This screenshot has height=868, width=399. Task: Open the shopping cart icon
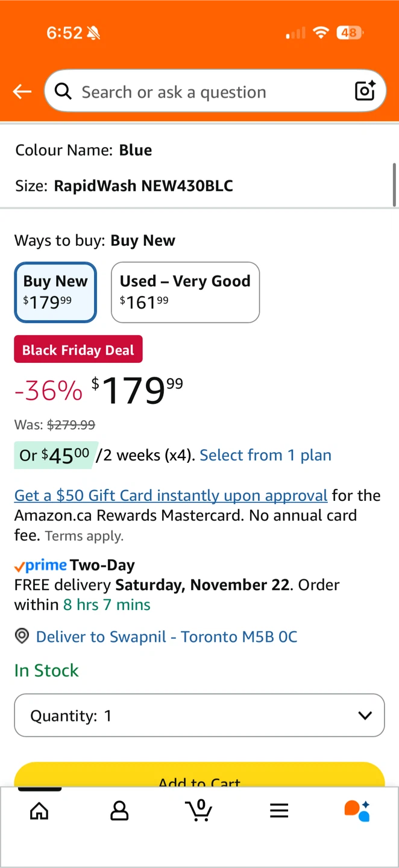point(199,810)
